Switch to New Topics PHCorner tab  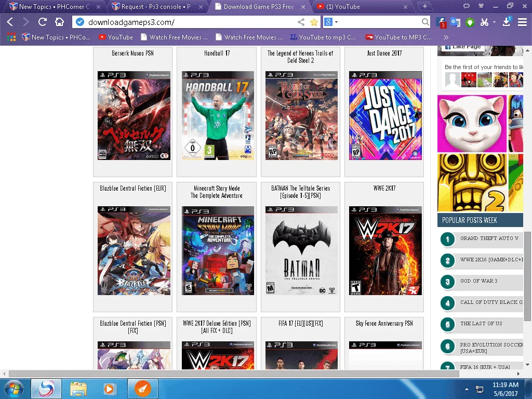pyautogui.click(x=54, y=6)
